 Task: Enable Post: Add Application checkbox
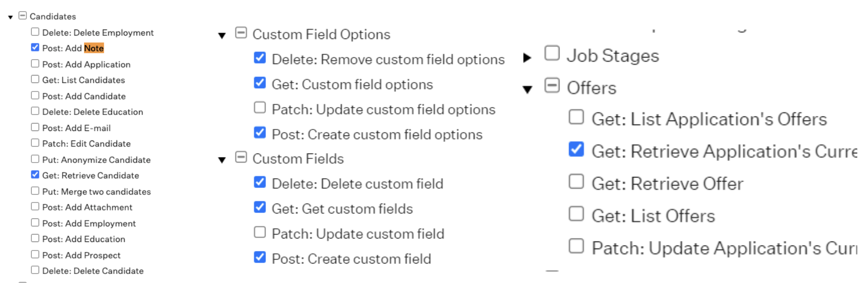(x=35, y=63)
